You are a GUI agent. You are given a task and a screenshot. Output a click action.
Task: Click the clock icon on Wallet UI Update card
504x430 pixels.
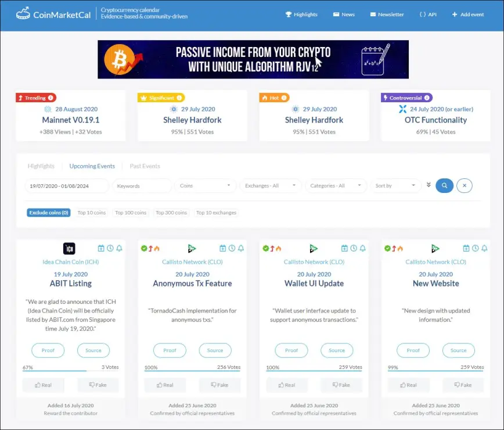coord(354,248)
